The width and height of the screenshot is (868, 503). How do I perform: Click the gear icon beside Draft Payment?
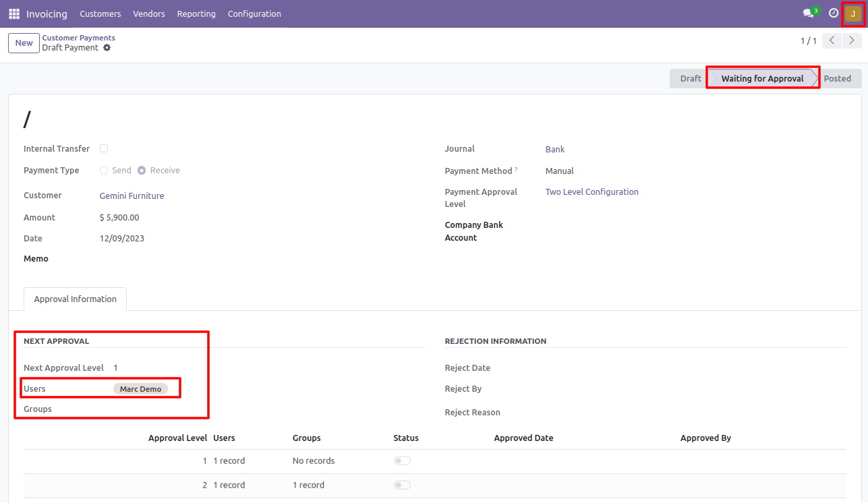(x=107, y=48)
